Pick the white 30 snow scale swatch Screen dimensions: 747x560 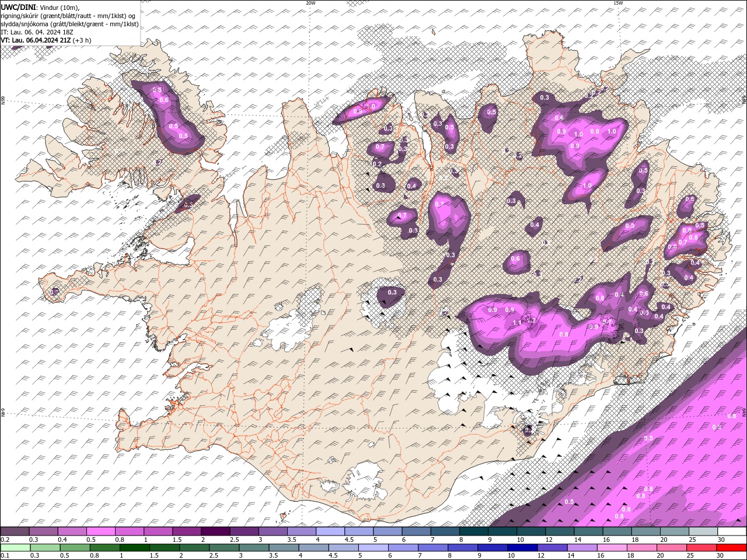click(x=732, y=531)
